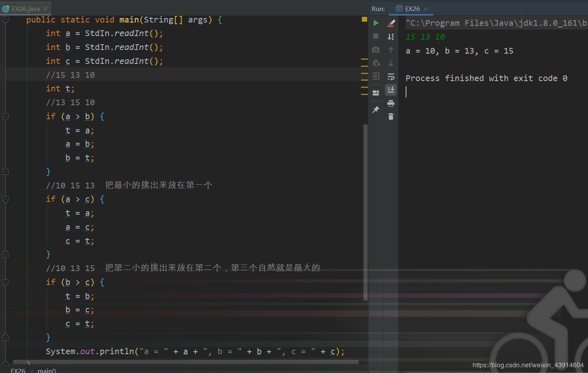The width and height of the screenshot is (588, 373).
Task: Click the 'Run:' panel label
Action: click(x=378, y=9)
